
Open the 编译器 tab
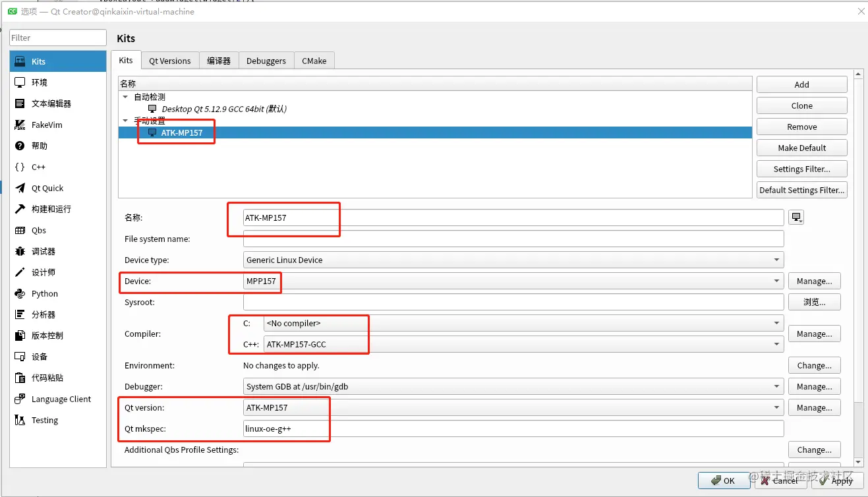click(219, 61)
